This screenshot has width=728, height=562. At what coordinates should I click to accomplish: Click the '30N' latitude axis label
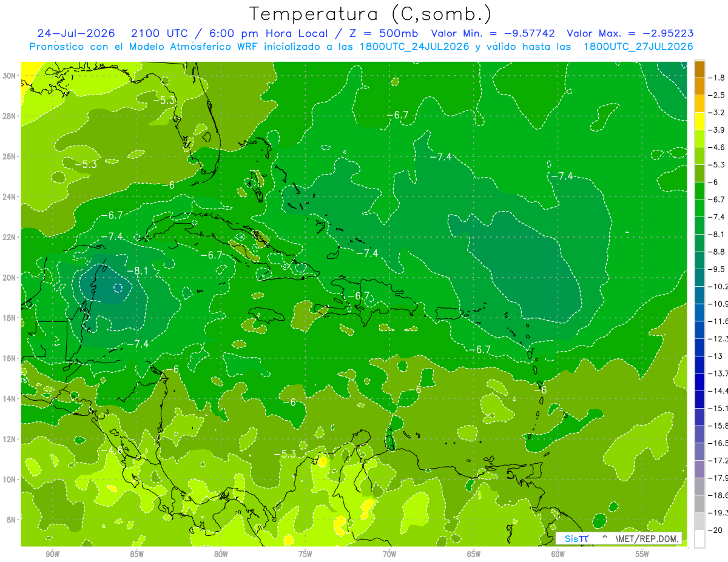coord(10,76)
